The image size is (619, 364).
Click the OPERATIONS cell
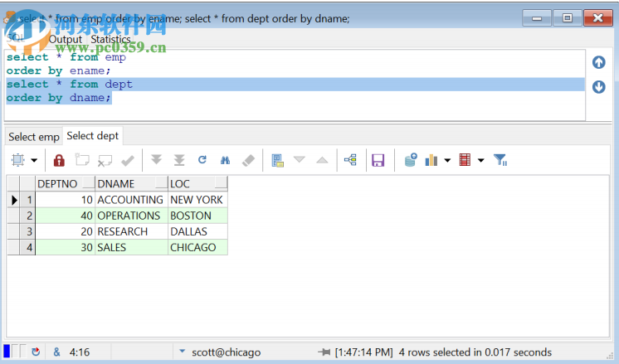tap(131, 216)
